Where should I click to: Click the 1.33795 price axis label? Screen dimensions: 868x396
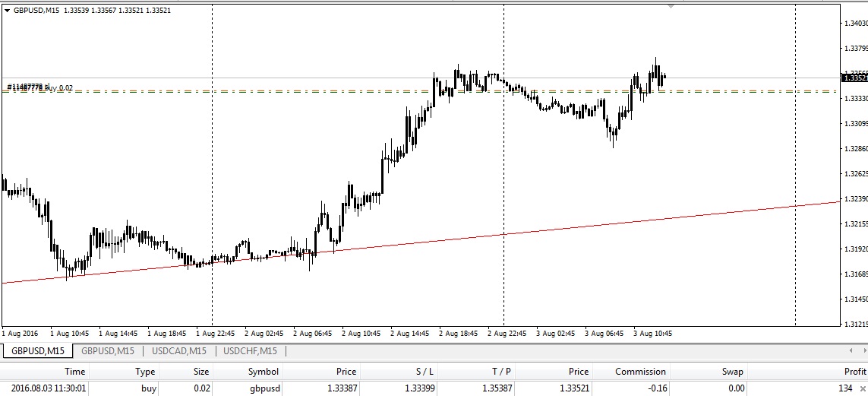pyautogui.click(x=856, y=48)
